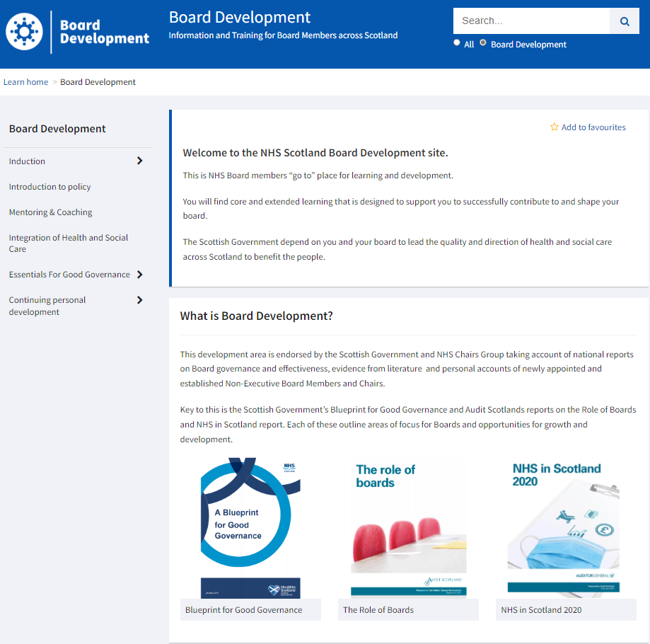650x644 pixels.
Task: Select the All search scope radio button
Action: point(457,42)
